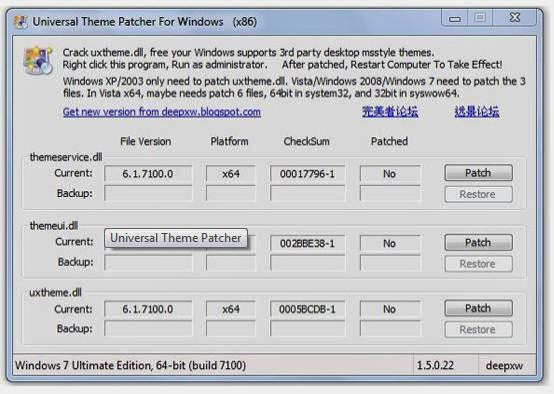The height and width of the screenshot is (394, 554).
Task: Patch the themeservice.dll file
Action: click(x=478, y=173)
